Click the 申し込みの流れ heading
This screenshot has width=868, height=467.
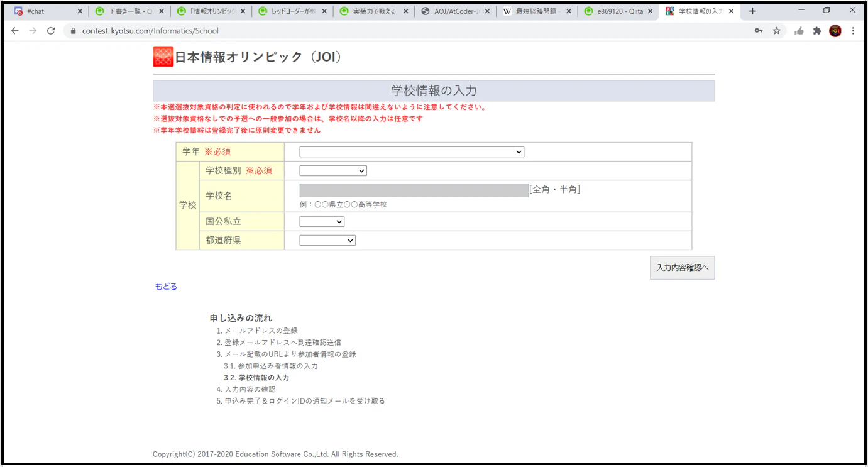click(241, 318)
